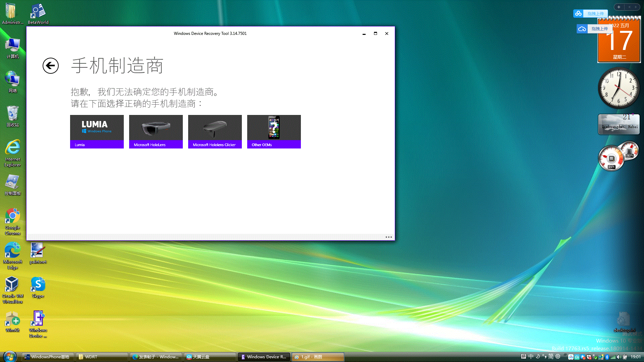Open the volume control from the tray
The width and height of the screenshot is (644, 362).
618,357
